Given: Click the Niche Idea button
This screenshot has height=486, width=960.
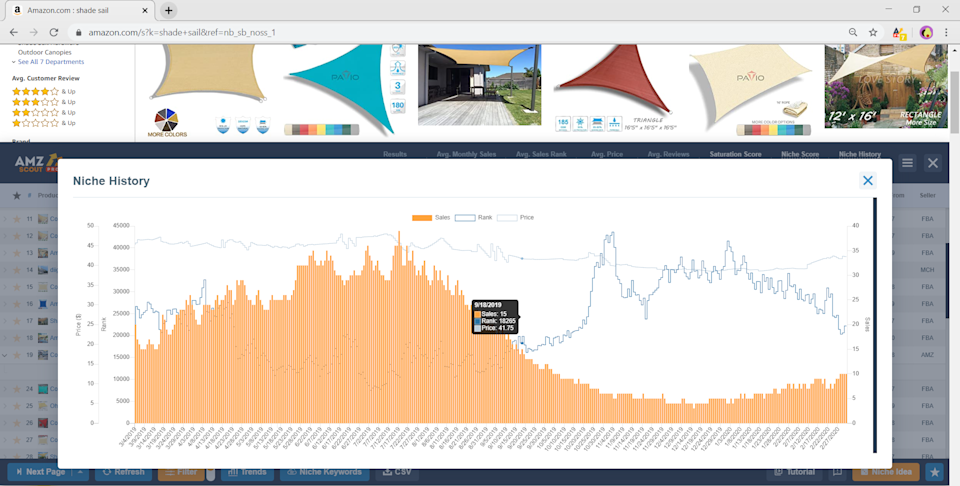Looking at the screenshot, I should [x=887, y=472].
